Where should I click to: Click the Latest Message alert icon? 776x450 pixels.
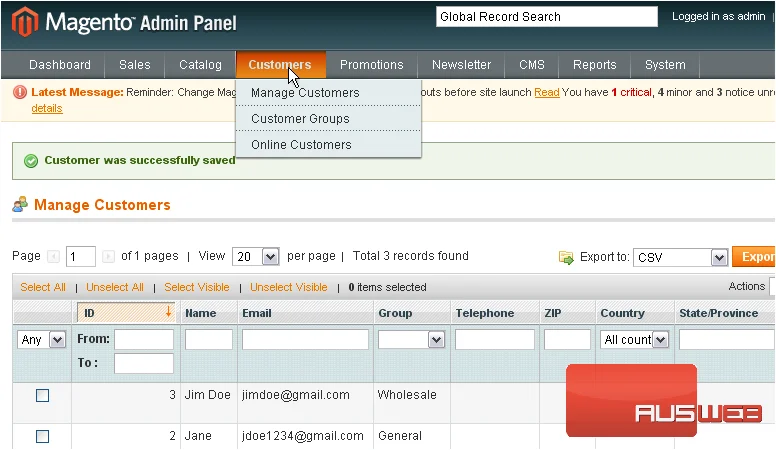coord(20,92)
